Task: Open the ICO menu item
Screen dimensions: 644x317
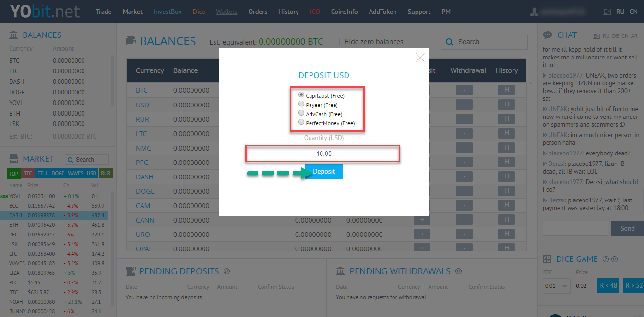Action: [315, 12]
